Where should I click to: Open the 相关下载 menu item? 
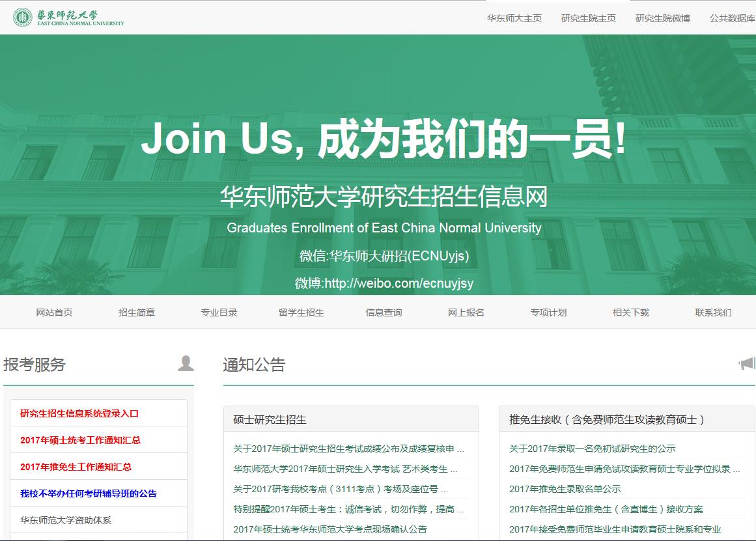click(631, 312)
